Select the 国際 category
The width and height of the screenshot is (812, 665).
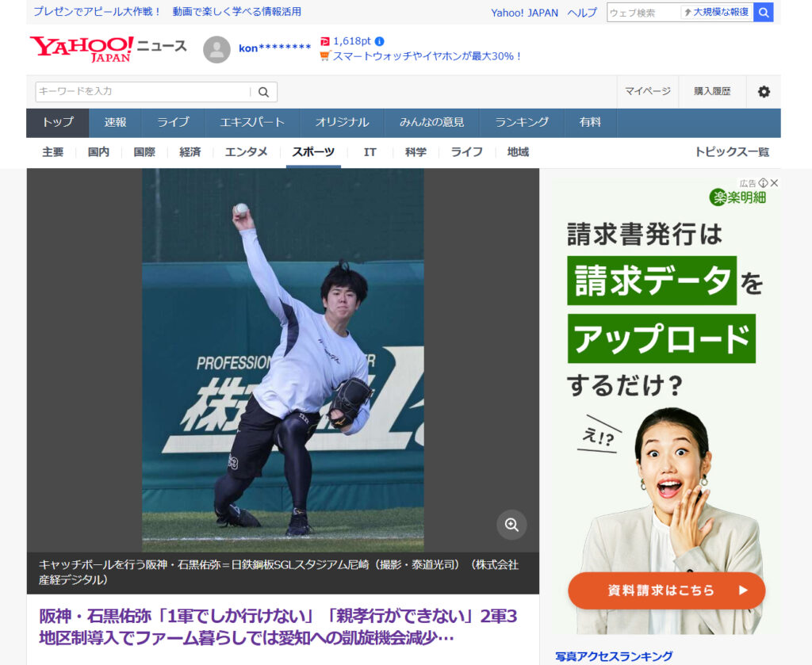pyautogui.click(x=144, y=152)
